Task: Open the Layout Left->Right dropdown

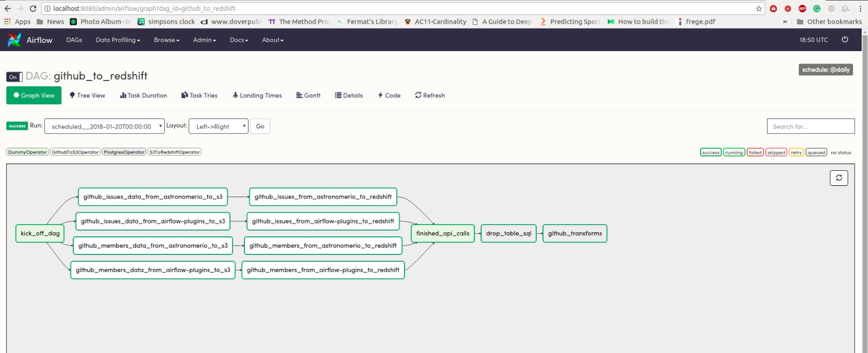Action: pyautogui.click(x=218, y=126)
